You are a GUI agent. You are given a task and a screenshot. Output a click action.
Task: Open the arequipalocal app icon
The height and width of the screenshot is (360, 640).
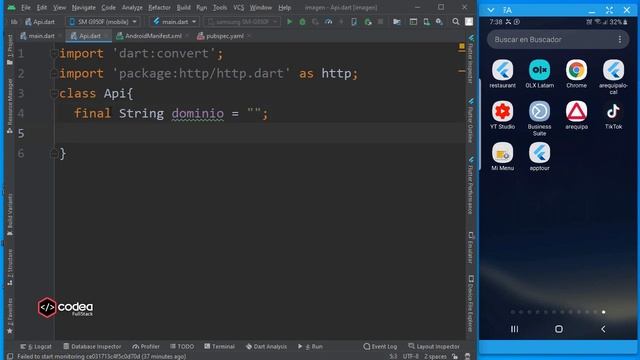pos(613,77)
